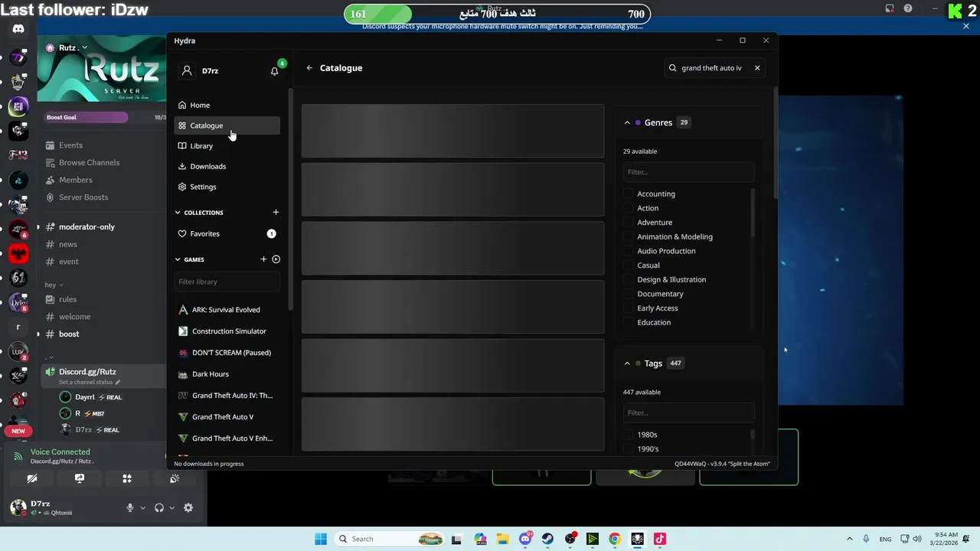Check the Early Access genre
Image resolution: width=980 pixels, height=551 pixels.
pos(629,308)
